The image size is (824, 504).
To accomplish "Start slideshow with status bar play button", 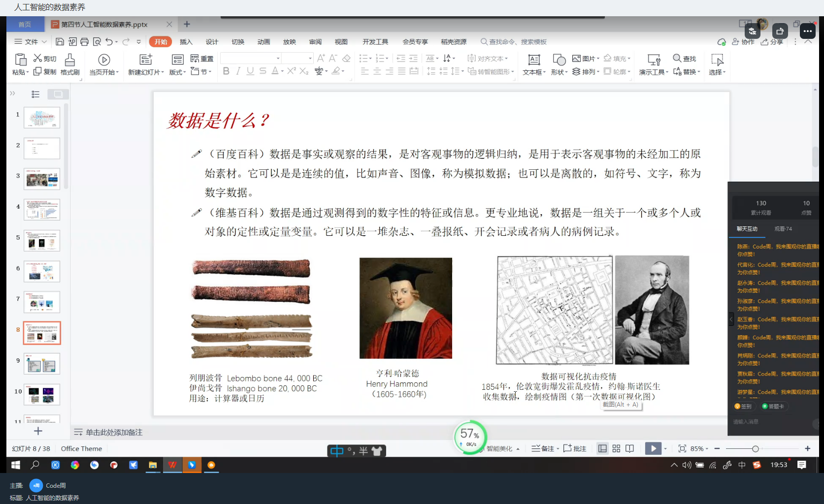I will point(653,448).
